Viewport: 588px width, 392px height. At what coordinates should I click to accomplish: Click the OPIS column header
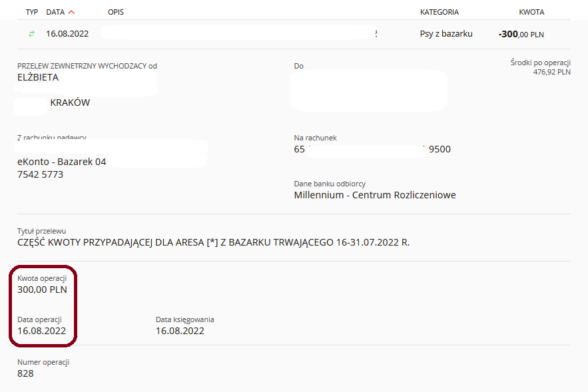115,13
